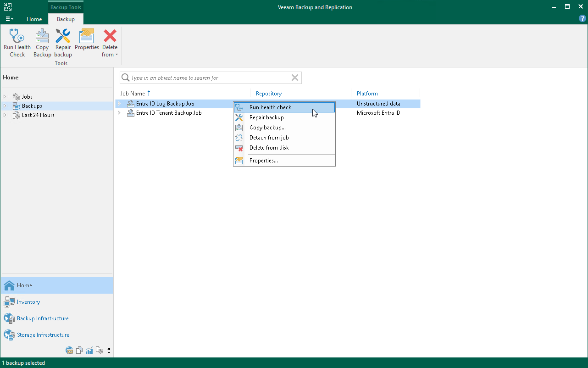Open the Analytics bar chart view icon
This screenshot has height=368, width=588.
tap(89, 351)
